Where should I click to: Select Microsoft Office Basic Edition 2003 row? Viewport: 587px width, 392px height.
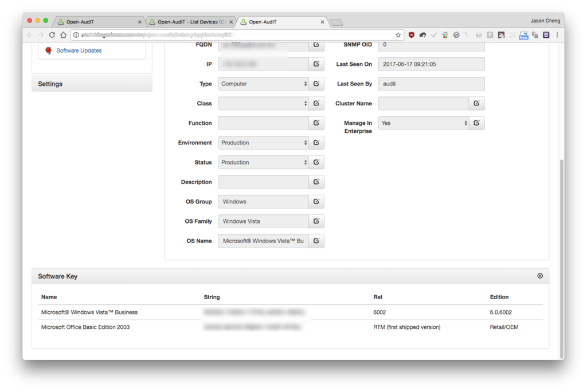click(291, 327)
